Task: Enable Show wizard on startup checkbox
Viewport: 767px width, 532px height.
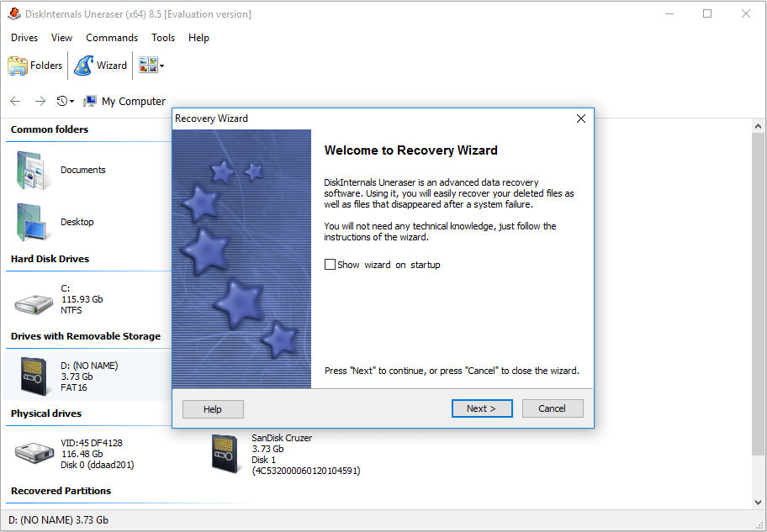Action: [330, 265]
